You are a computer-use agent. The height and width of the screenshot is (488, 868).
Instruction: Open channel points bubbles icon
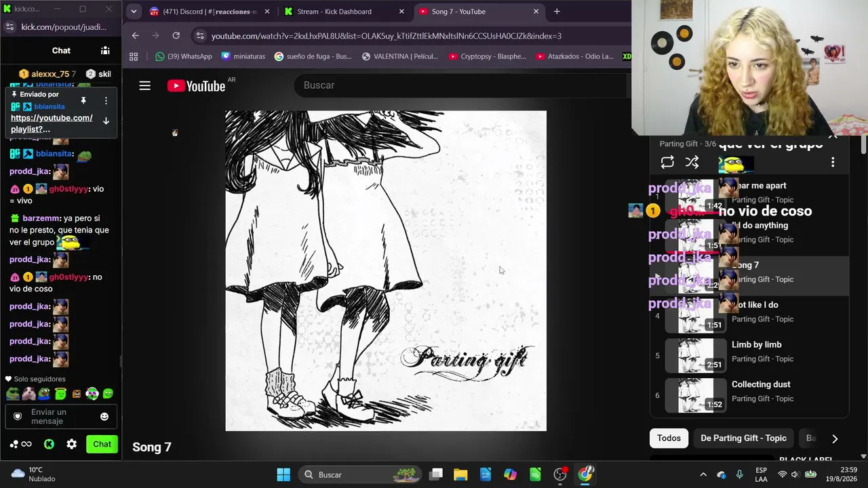click(20, 444)
